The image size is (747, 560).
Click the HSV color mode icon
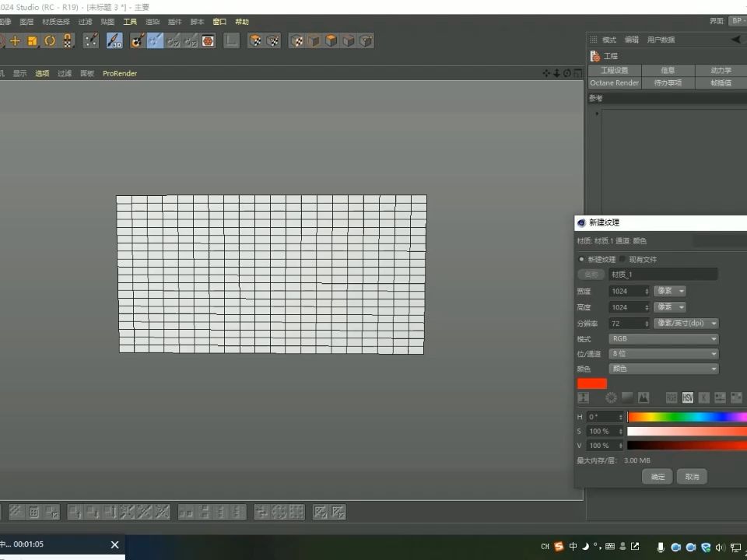pyautogui.click(x=687, y=397)
